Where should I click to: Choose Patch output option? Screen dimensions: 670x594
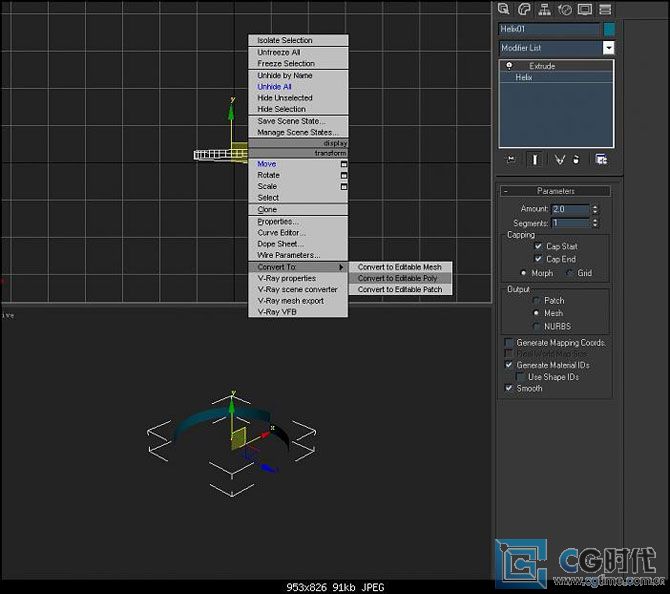[536, 300]
